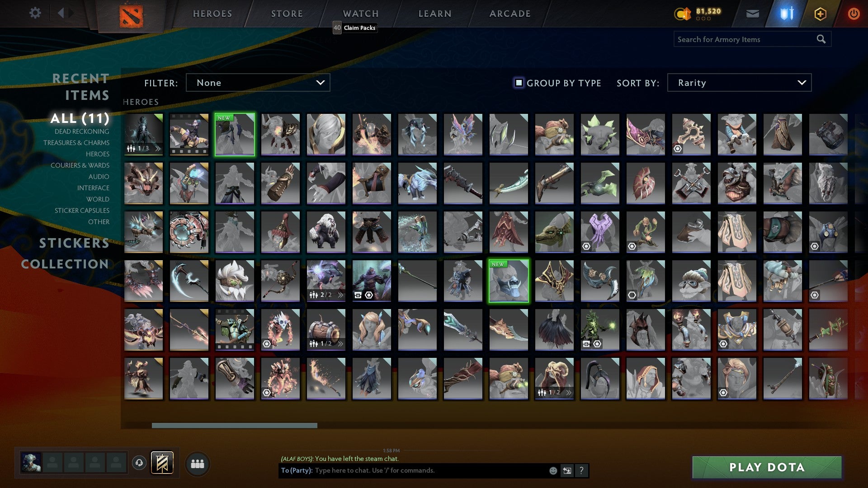Open the chat emoticon smiley picker
Image resolution: width=868 pixels, height=488 pixels.
tap(553, 471)
